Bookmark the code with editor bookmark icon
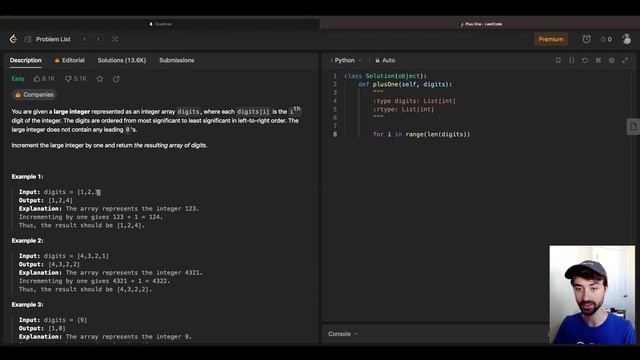This screenshot has width=640, height=360. [x=558, y=60]
